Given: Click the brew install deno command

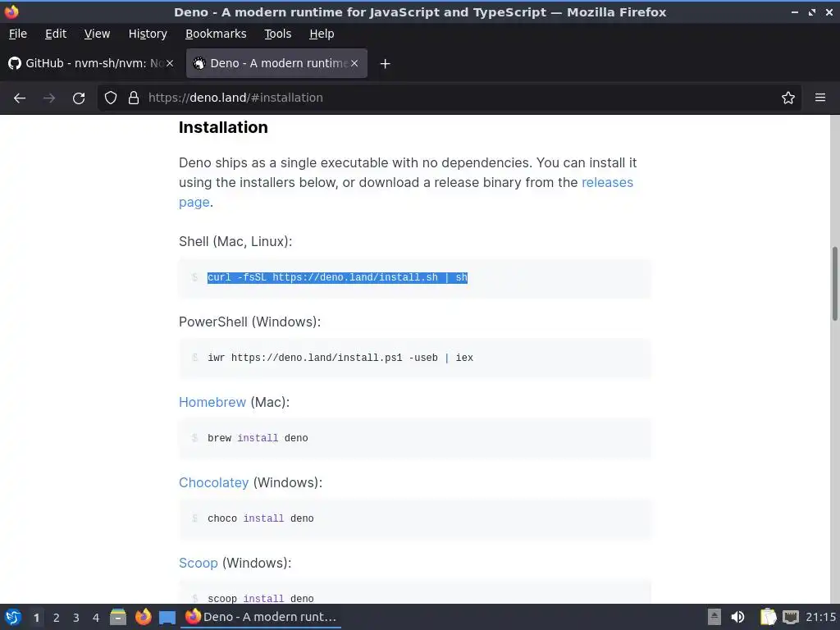Looking at the screenshot, I should click(258, 438).
